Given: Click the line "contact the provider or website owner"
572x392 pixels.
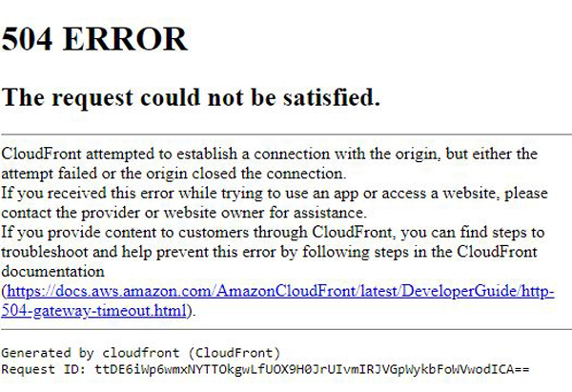Looking at the screenshot, I should pos(183,213).
